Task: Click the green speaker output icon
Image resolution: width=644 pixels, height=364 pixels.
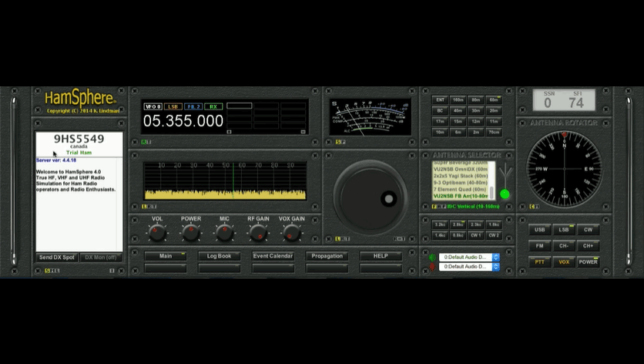Action: 432,258
